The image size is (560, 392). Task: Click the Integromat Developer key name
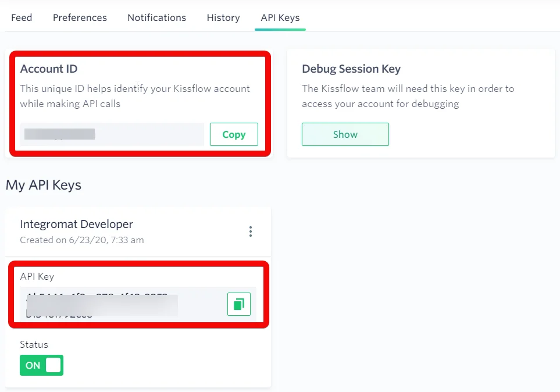76,224
